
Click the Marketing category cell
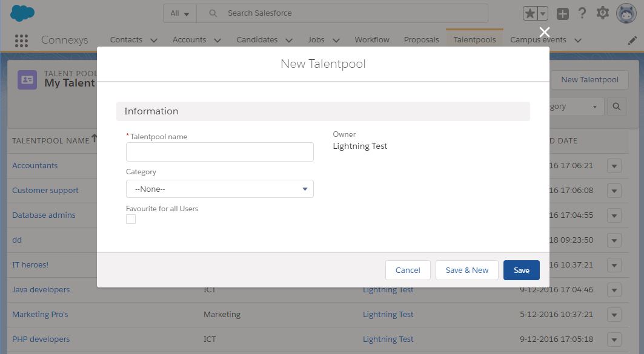pos(222,315)
